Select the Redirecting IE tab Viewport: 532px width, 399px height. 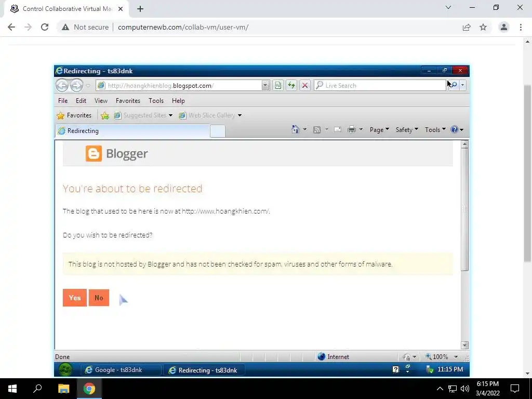click(132, 131)
